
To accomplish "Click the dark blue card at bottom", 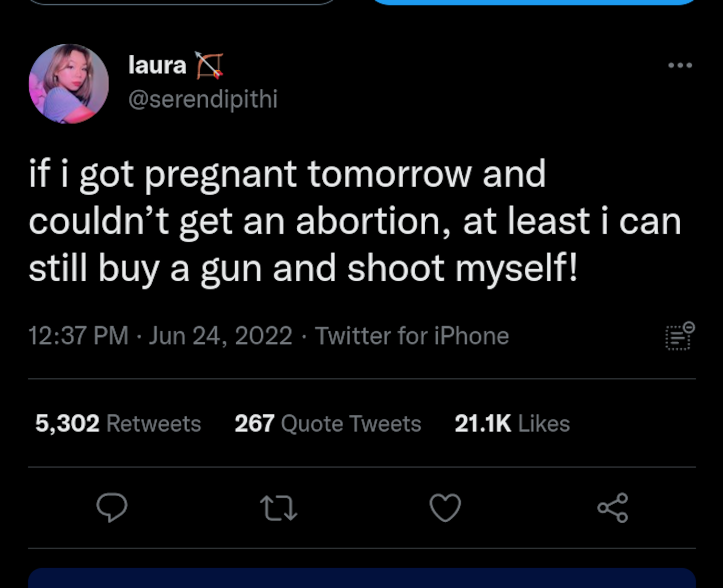I will [362, 578].
